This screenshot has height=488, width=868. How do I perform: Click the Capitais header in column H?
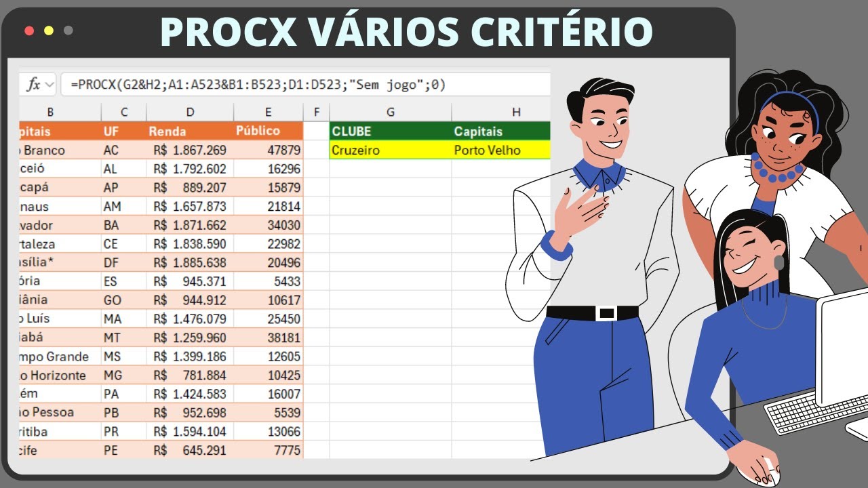pyautogui.click(x=501, y=131)
